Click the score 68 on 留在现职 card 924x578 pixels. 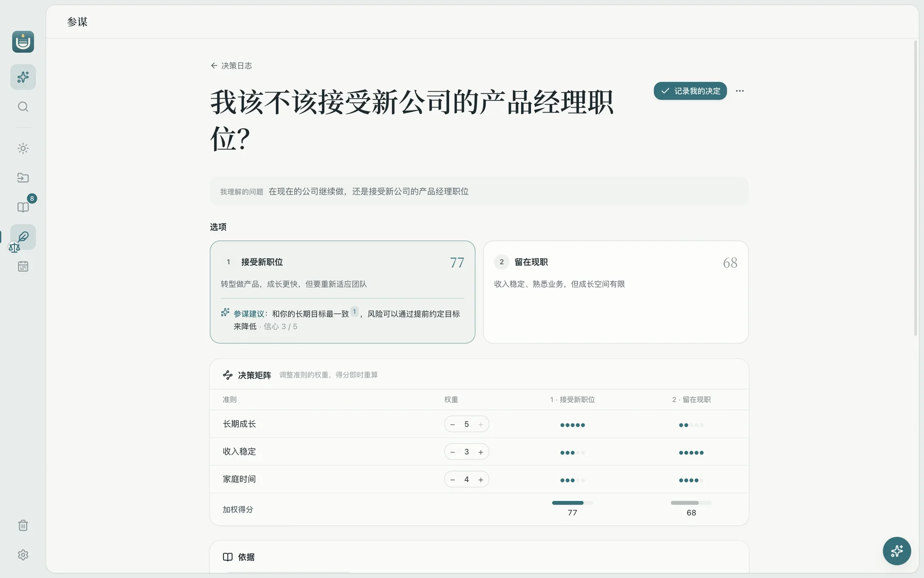(730, 263)
